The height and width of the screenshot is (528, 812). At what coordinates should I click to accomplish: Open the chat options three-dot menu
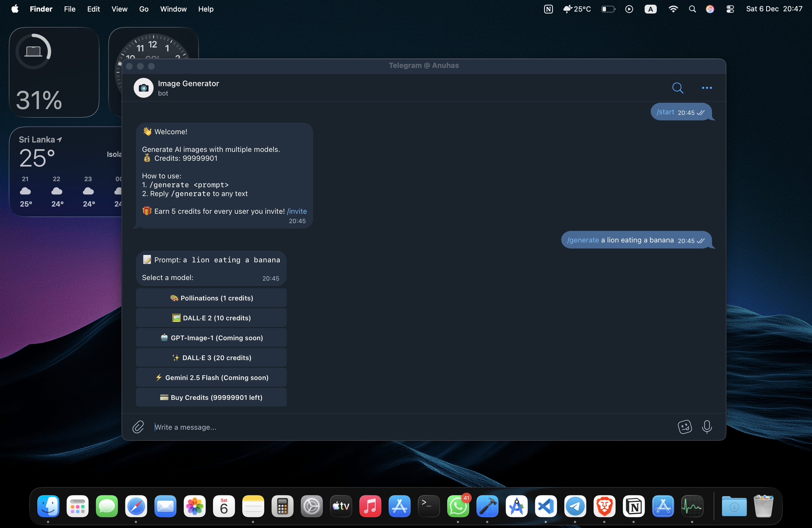pos(706,88)
